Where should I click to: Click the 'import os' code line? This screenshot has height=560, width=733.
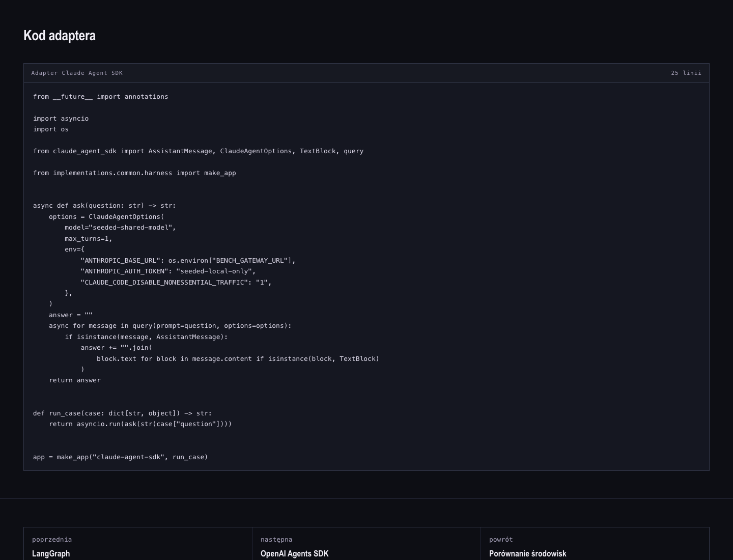[51, 129]
